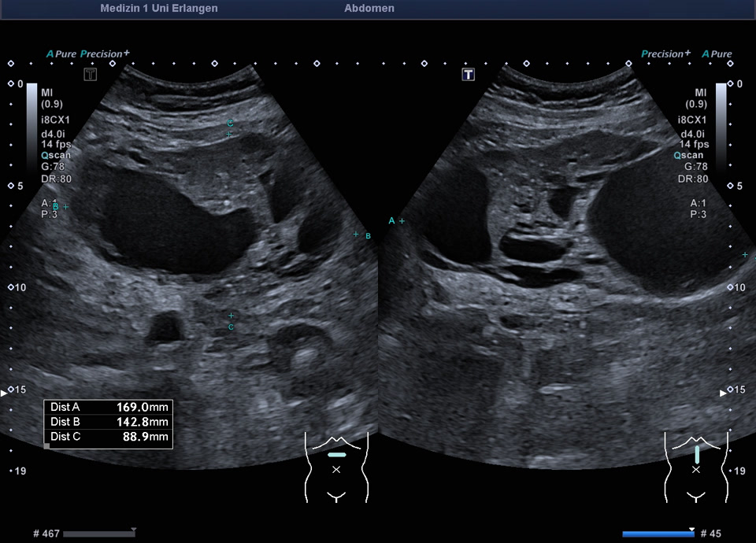Viewport: 756px width, 543px height.
Task: Click the Qscan label on left image
Action: pos(56,155)
